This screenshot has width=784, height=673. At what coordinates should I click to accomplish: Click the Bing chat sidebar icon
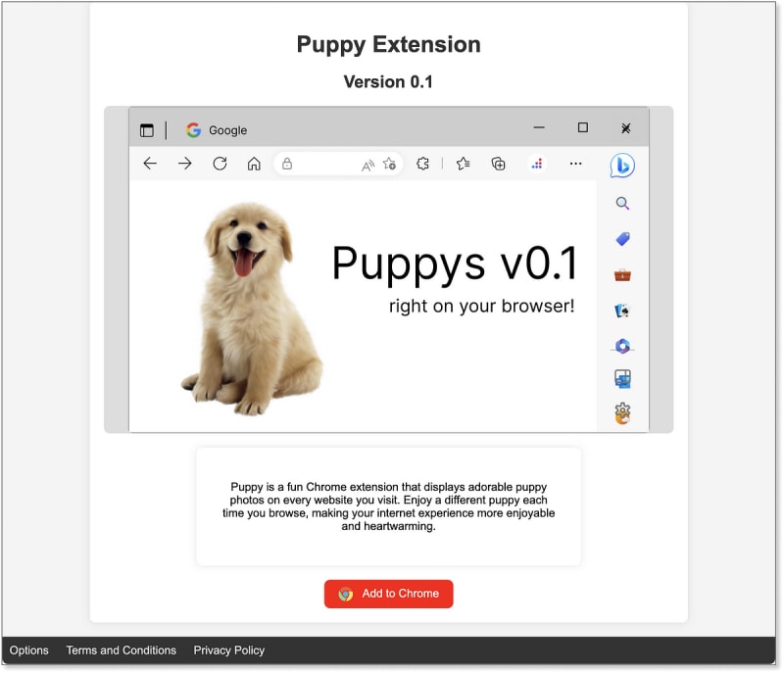pyautogui.click(x=622, y=166)
